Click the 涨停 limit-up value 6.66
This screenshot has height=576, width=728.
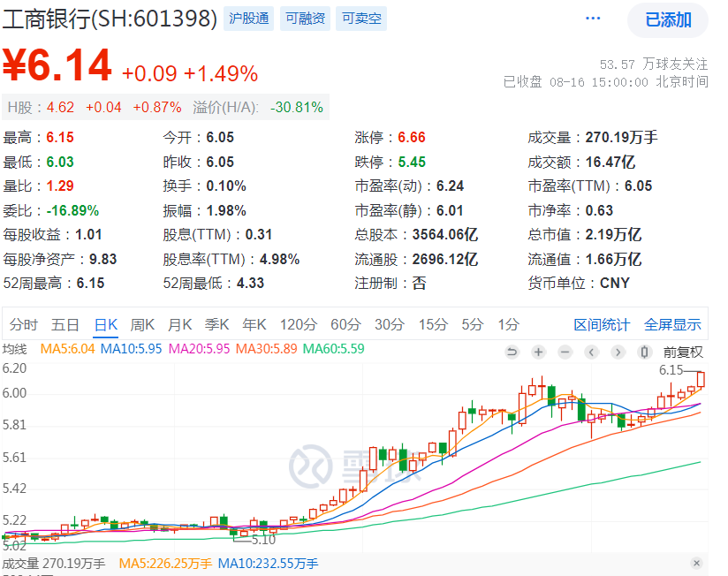(x=412, y=138)
